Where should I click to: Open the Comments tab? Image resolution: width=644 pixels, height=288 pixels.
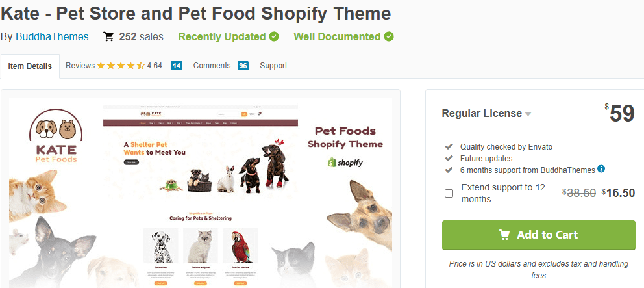(212, 66)
